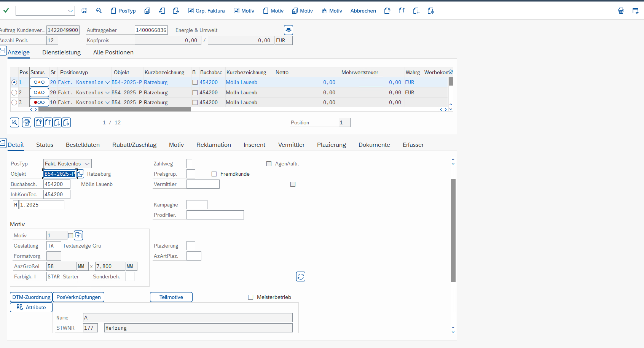Open the Bestelldaten tab
This screenshot has height=348, width=644.
(x=83, y=145)
